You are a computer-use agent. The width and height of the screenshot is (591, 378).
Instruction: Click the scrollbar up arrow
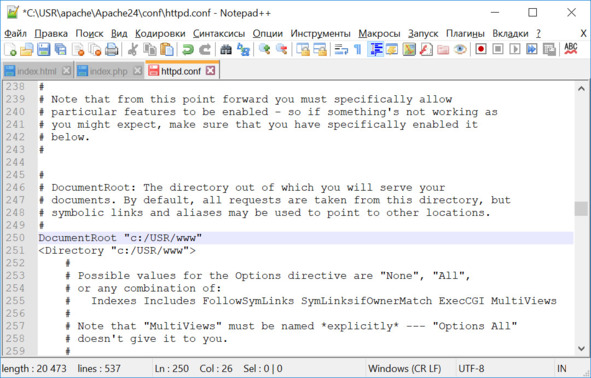[581, 89]
